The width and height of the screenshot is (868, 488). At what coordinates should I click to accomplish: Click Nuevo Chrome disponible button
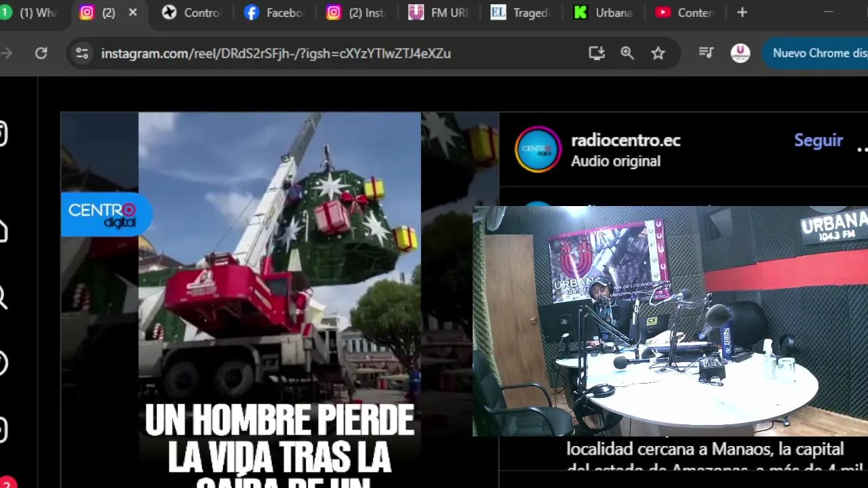click(816, 53)
